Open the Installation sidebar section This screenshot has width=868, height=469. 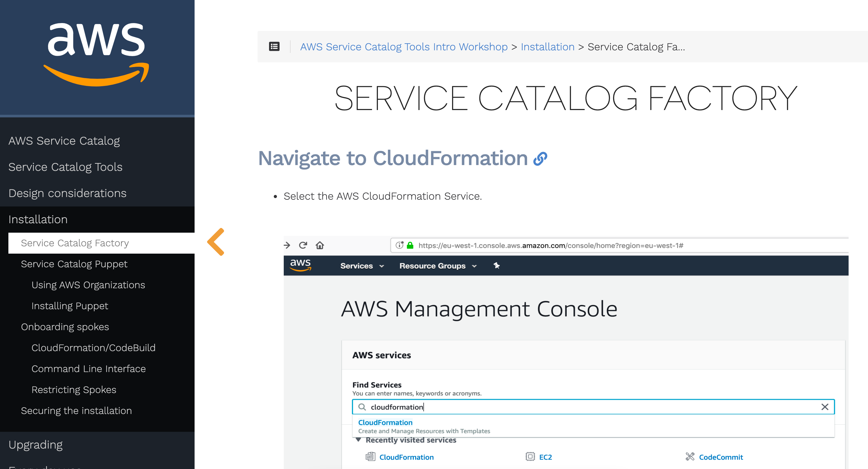point(38,220)
